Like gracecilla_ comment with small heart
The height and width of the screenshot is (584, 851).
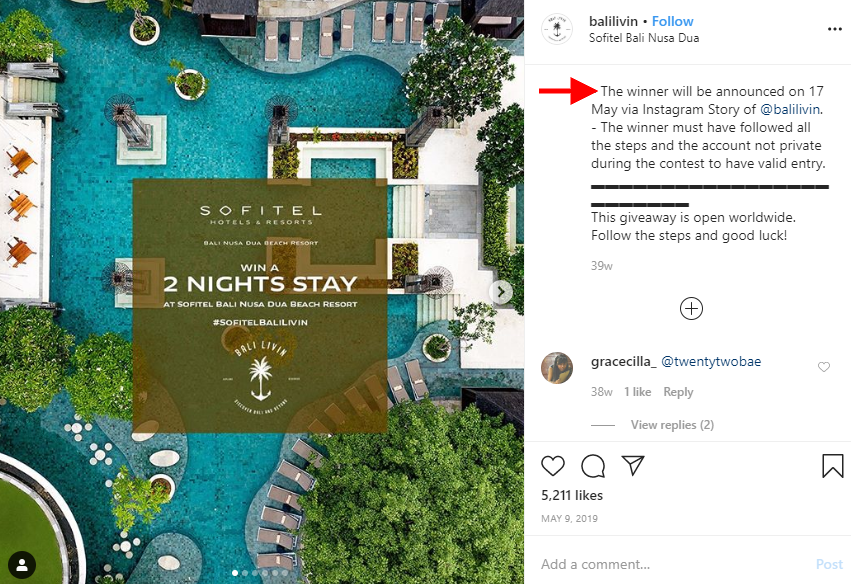pyautogui.click(x=824, y=367)
